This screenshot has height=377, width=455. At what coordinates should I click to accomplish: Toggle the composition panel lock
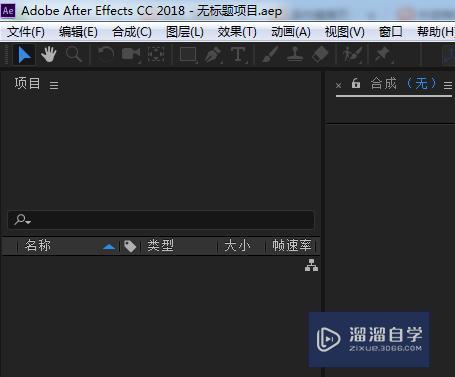(356, 83)
